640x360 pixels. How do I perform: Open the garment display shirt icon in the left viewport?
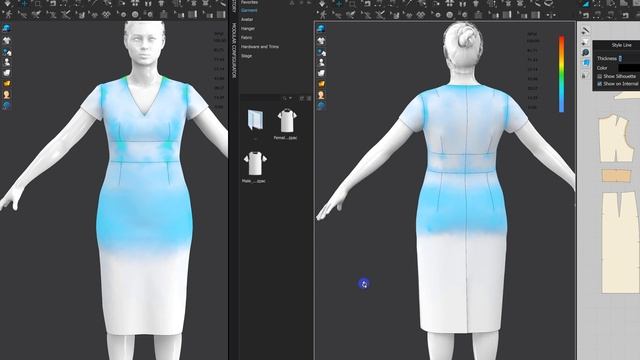point(7,40)
